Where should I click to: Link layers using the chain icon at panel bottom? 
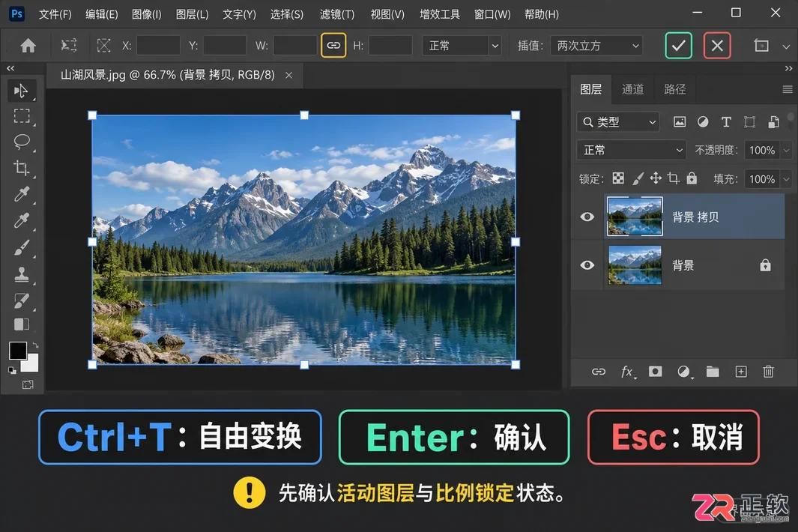(599, 372)
